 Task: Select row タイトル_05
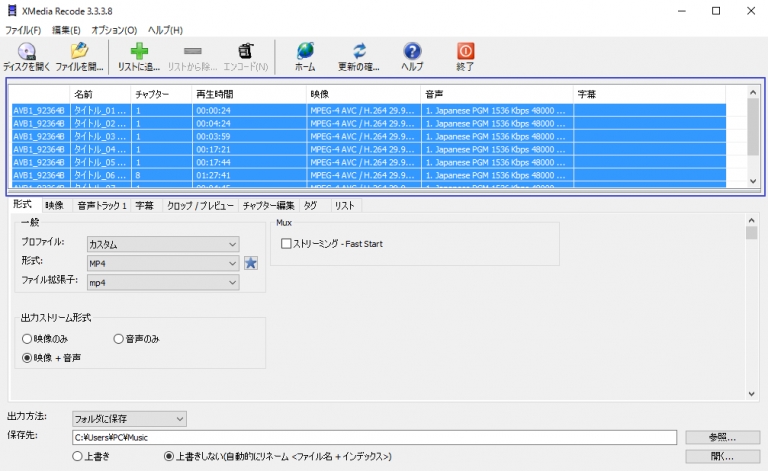[x=368, y=163]
